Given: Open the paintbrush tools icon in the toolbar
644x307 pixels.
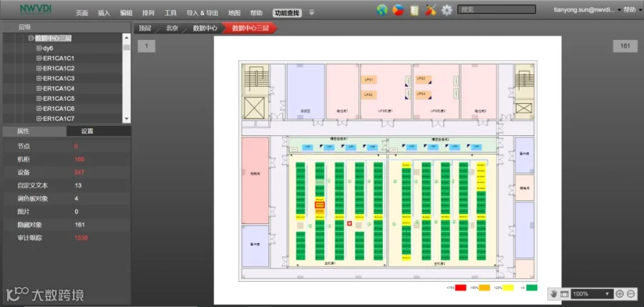Looking at the screenshot, I should click(x=431, y=10).
